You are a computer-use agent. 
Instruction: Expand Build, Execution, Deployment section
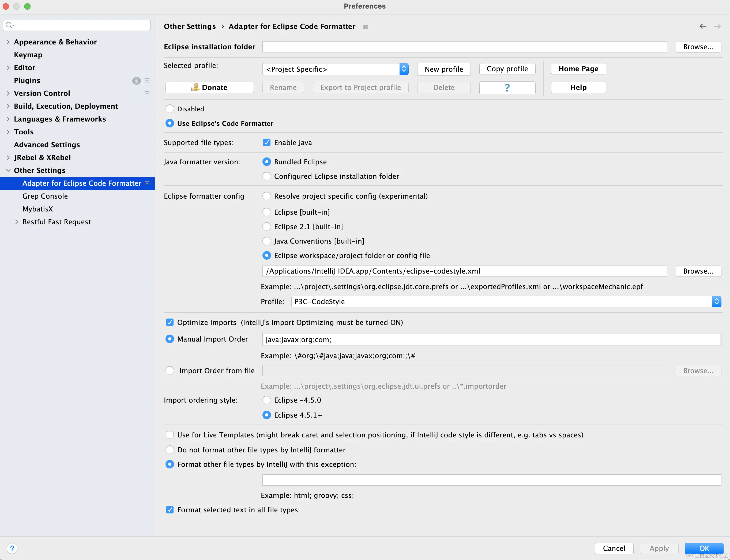pos(8,106)
